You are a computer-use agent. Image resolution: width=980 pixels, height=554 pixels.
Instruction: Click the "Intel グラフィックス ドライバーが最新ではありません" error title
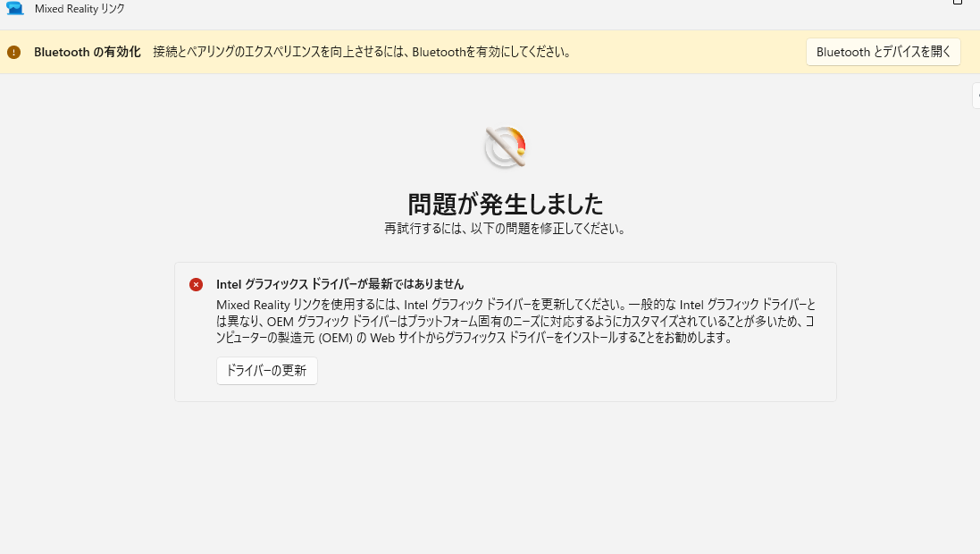[x=339, y=284]
